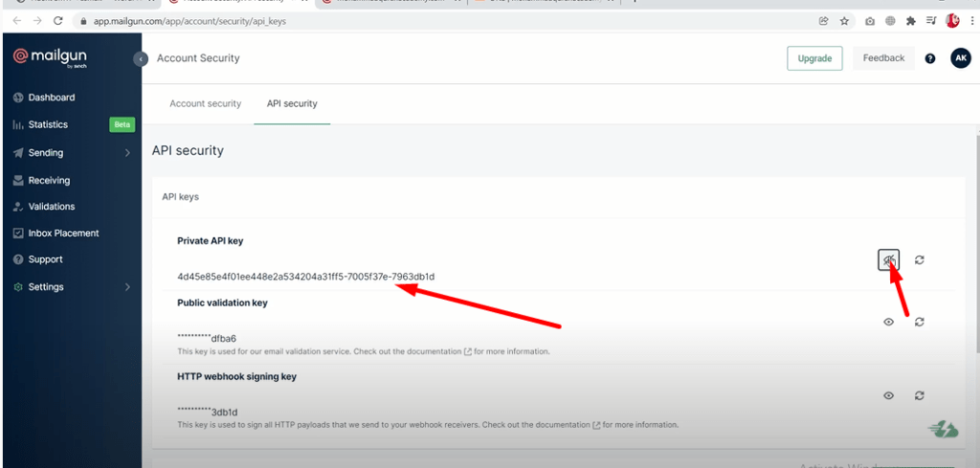Click the HTTP webhook signing key heading
Screen dimensions: 980x468
point(237,377)
